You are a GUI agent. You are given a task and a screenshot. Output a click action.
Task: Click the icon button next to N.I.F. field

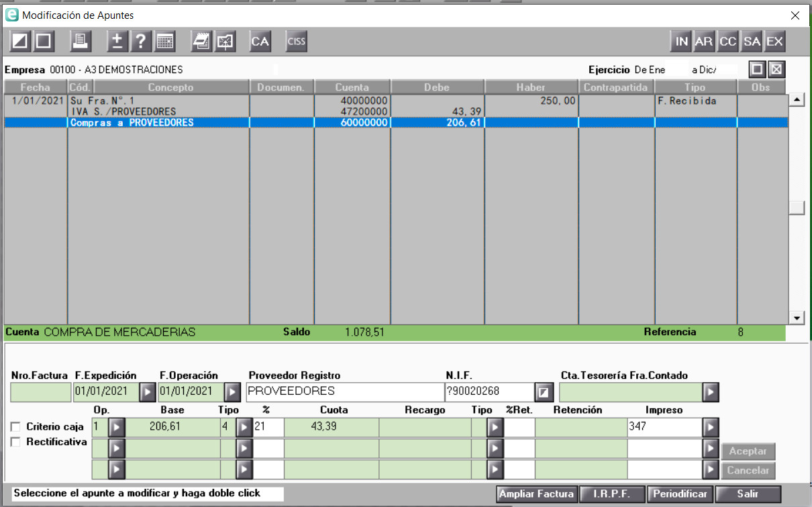point(542,391)
